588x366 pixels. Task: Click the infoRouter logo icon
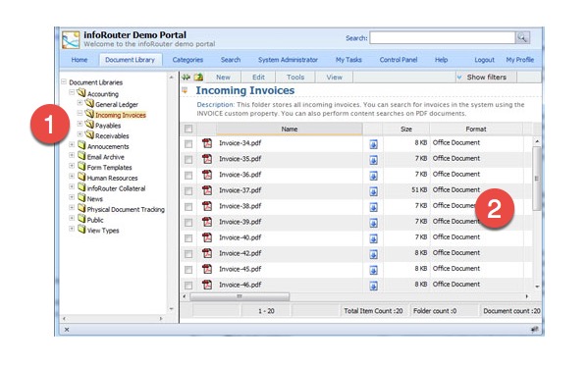[x=71, y=40]
